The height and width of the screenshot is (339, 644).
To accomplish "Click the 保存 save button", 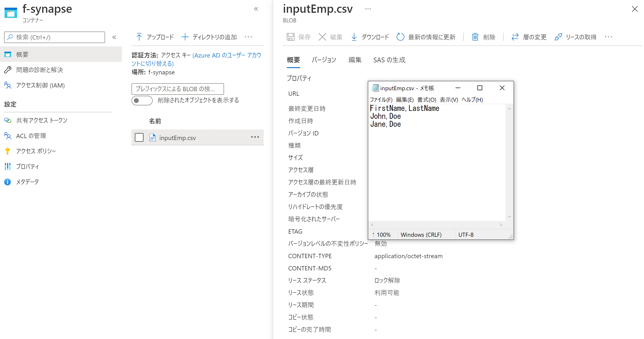I will coord(299,37).
